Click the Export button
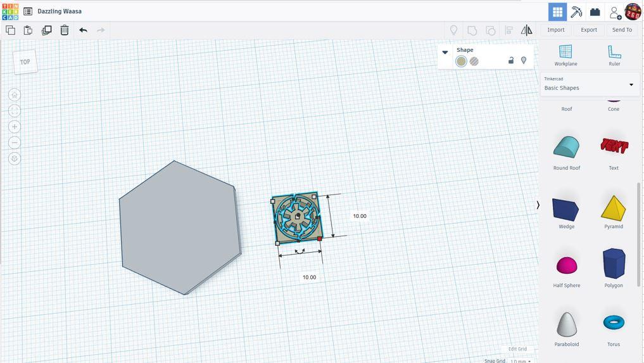This screenshot has height=363, width=644. pyautogui.click(x=588, y=30)
